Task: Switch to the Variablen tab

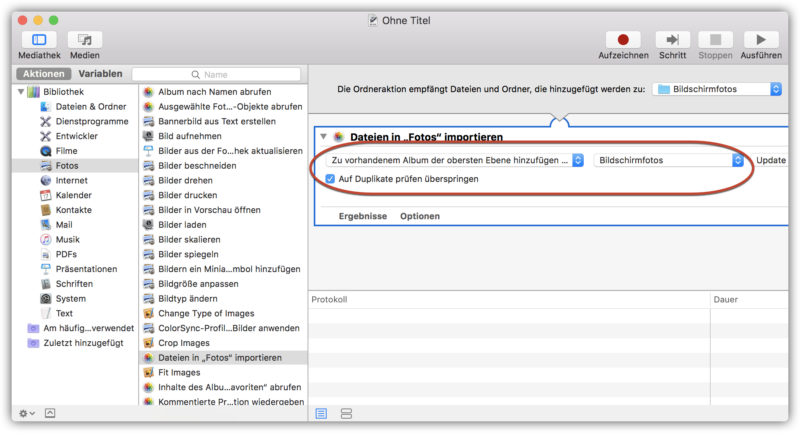Action: (100, 74)
